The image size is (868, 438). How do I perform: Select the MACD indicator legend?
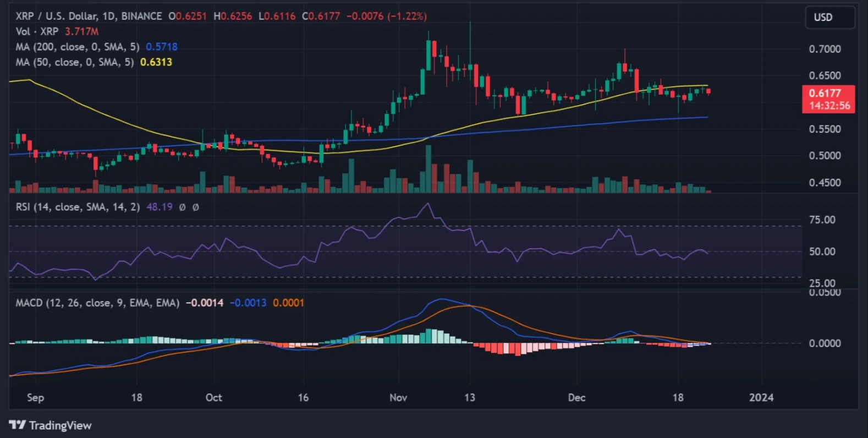coord(97,303)
